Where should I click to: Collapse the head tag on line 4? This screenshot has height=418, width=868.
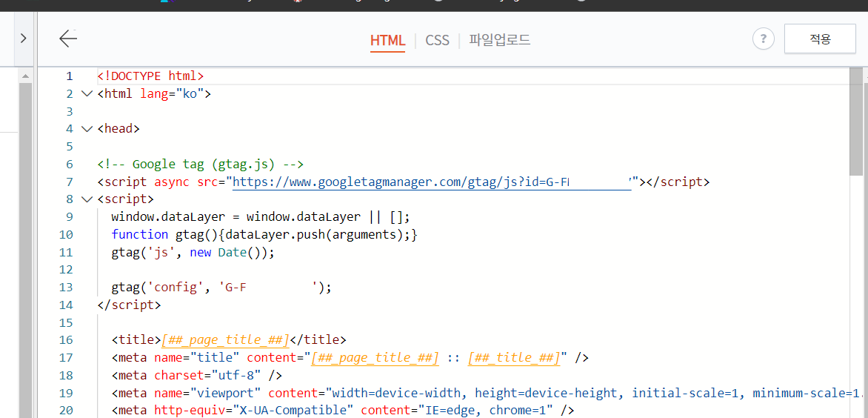[x=87, y=129]
